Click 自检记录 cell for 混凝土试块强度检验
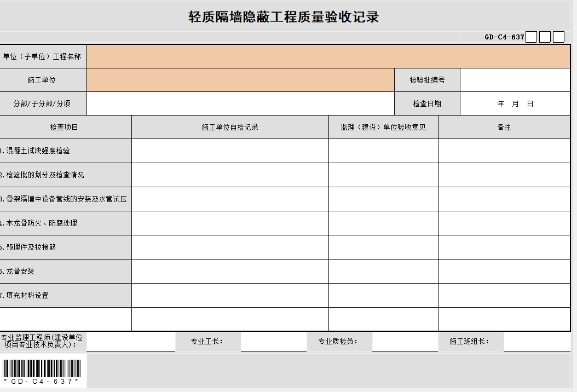 pyautogui.click(x=230, y=151)
